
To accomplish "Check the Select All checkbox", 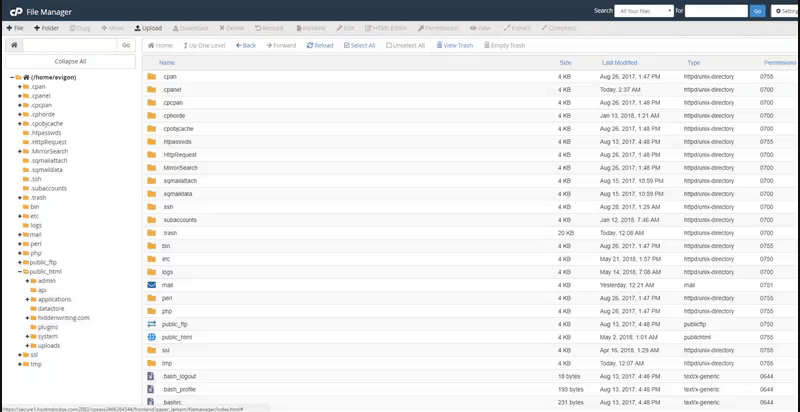I will pos(347,45).
